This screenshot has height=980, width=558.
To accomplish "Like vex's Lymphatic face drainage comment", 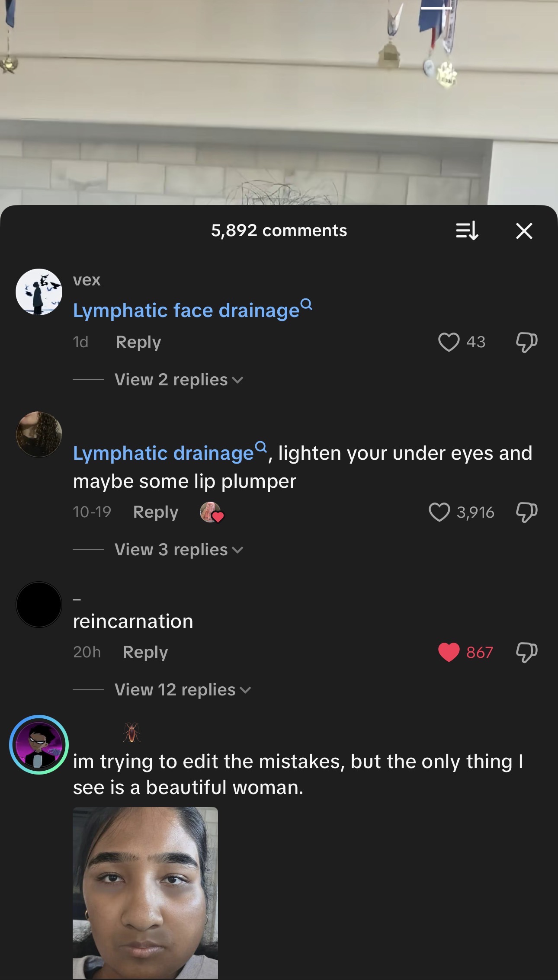I will pos(449,342).
